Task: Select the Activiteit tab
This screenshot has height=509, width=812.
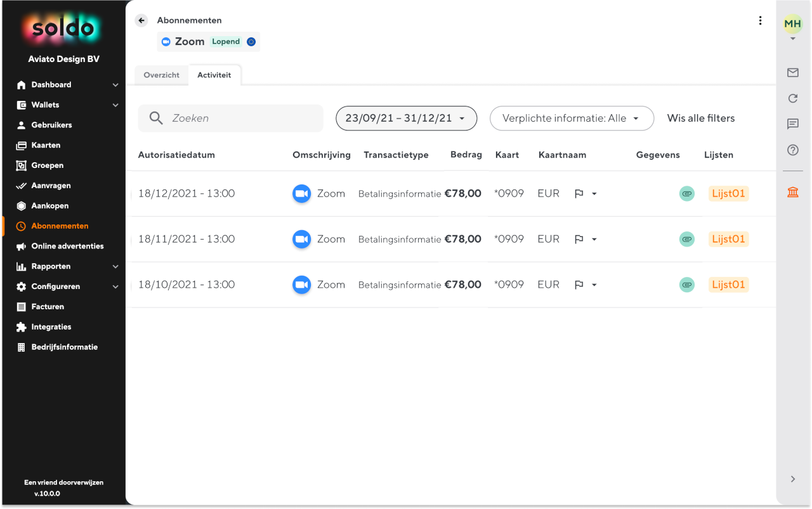Action: [x=214, y=75]
